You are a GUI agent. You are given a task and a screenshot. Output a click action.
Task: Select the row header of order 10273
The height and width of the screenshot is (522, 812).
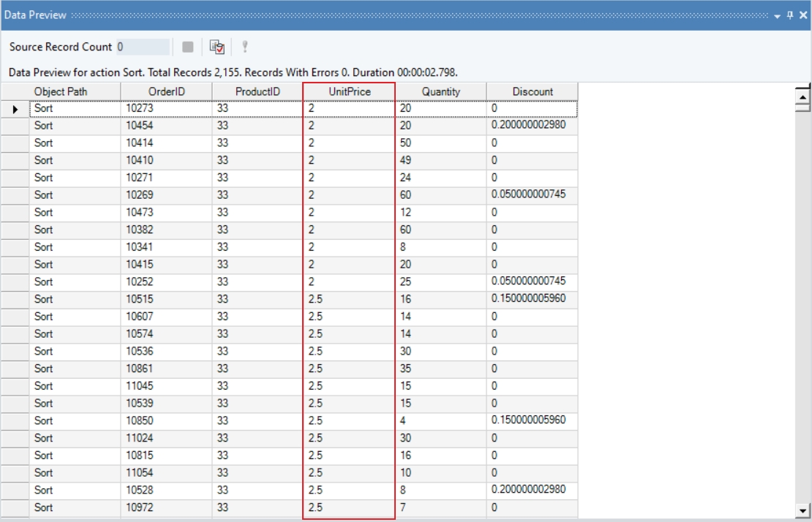15,108
